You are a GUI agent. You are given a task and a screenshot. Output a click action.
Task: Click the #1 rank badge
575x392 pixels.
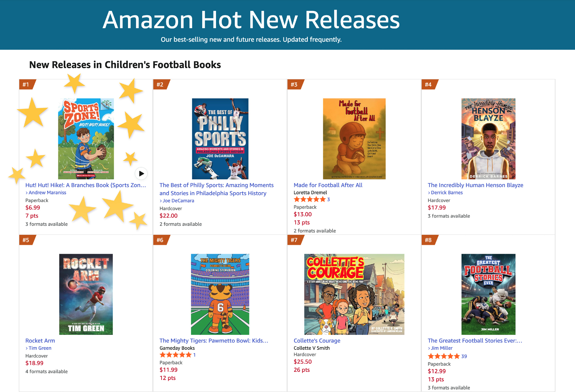pyautogui.click(x=26, y=84)
